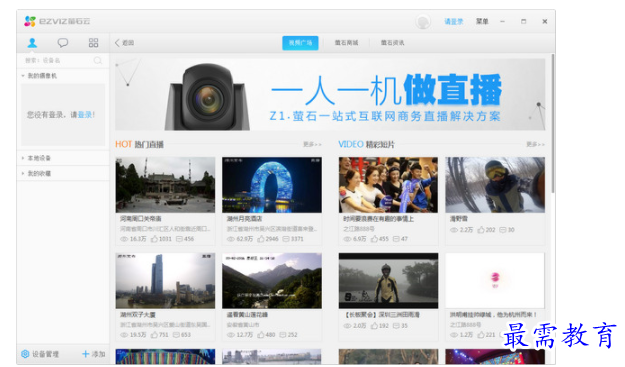Click comment icon showing 3371 comments
625x367 pixels.
coord(286,239)
